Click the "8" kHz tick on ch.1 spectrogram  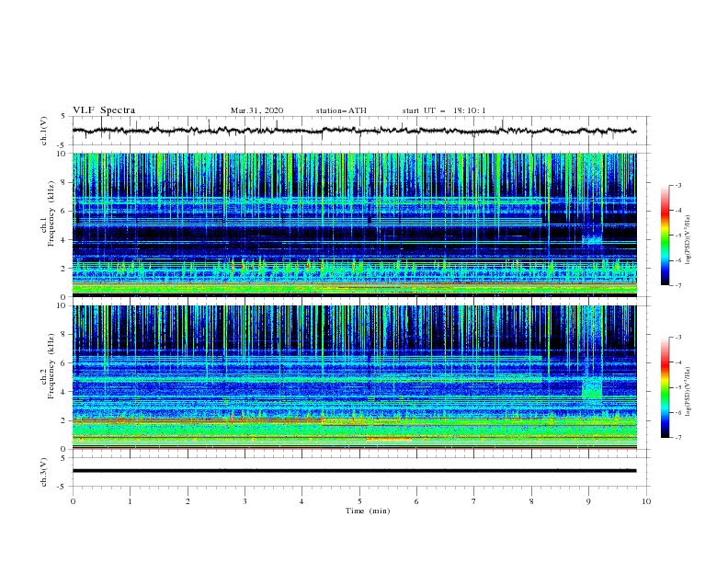point(65,182)
